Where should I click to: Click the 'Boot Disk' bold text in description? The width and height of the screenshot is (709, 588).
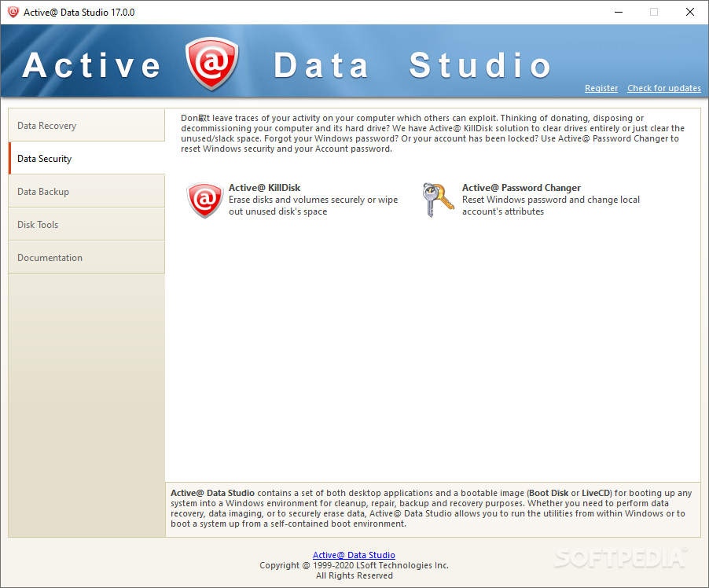tap(549, 493)
